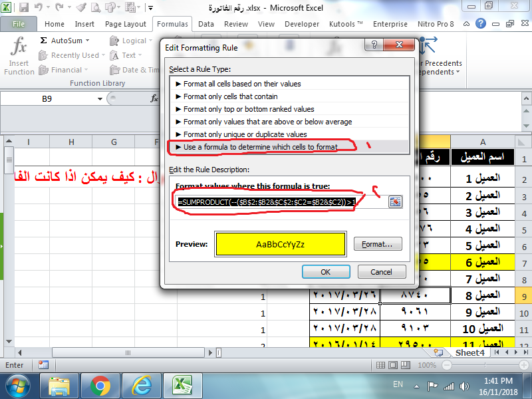Click the Insert Function fx icon in ribbon
The height and width of the screenshot is (399, 532).
pyautogui.click(x=19, y=45)
